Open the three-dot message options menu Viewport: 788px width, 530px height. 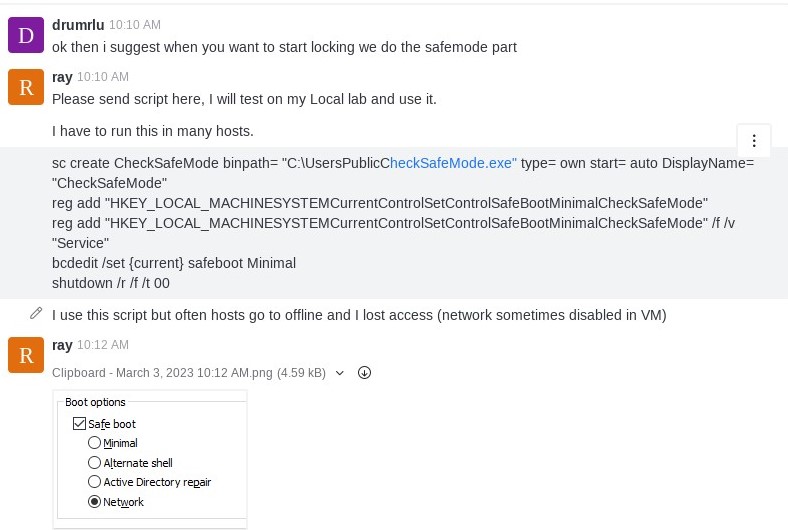[753, 141]
